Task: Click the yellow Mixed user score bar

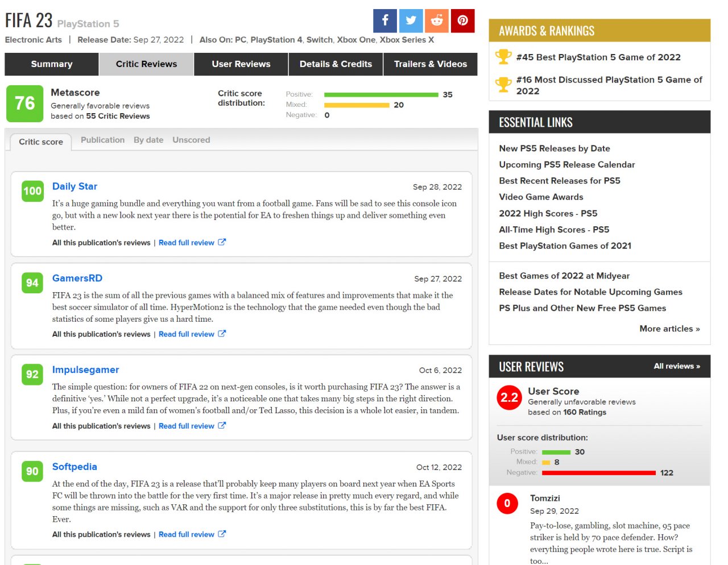Action: [x=546, y=463]
